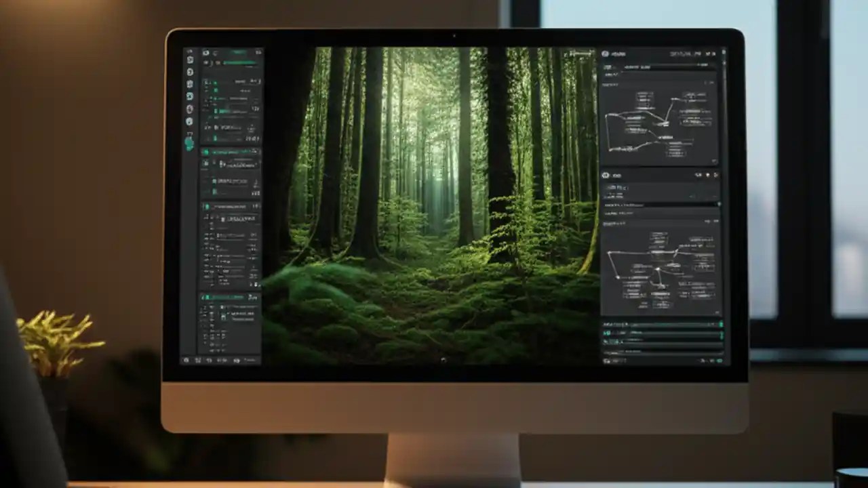
Task: Open the second tool icon on the far-left strip
Action: (190, 70)
